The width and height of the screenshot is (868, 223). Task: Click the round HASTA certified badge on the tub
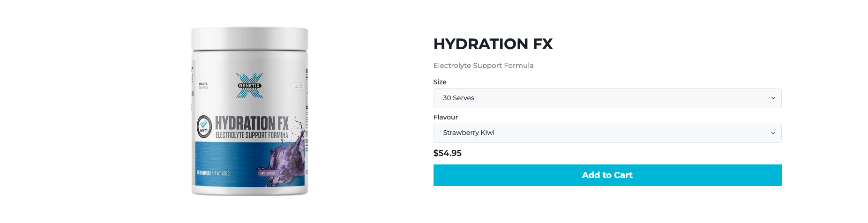[204, 126]
